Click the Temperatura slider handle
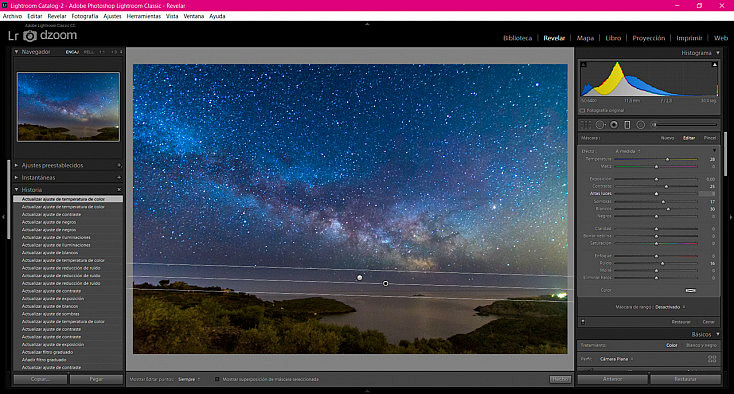The image size is (734, 394). [x=668, y=160]
